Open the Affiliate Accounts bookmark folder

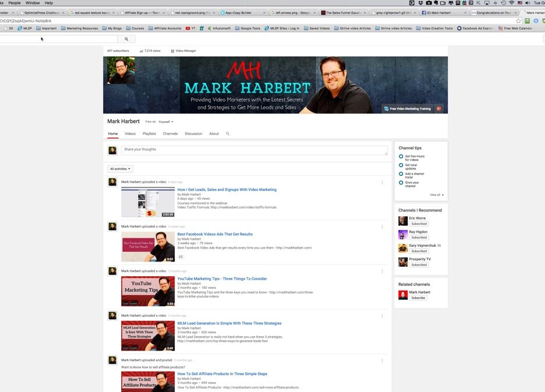165,28
